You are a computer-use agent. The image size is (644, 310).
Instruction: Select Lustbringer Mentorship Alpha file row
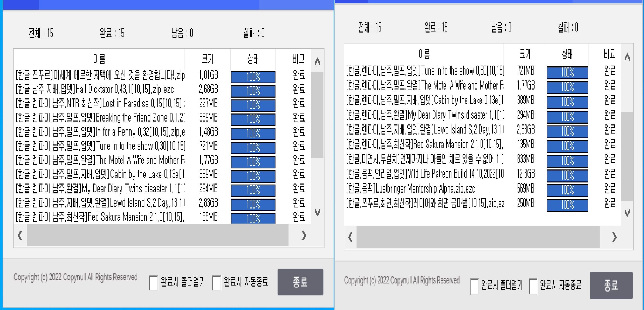point(411,188)
